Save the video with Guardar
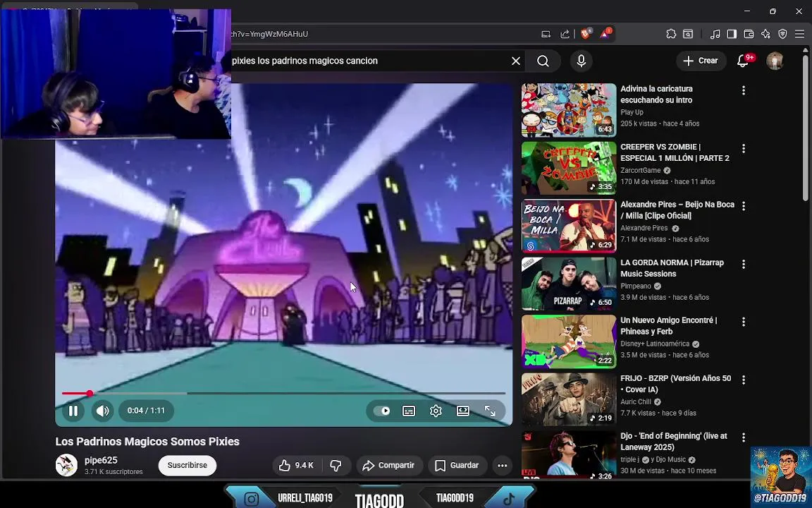Image resolution: width=812 pixels, height=508 pixels. pos(457,466)
